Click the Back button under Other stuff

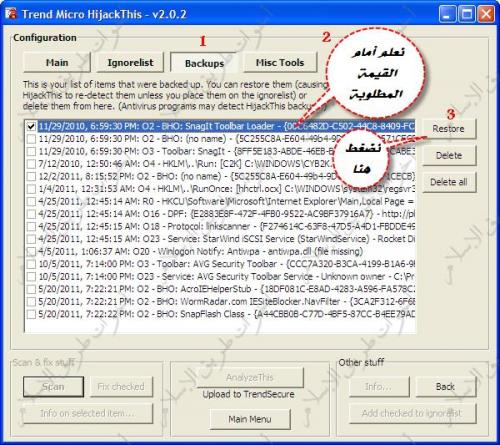(x=446, y=387)
